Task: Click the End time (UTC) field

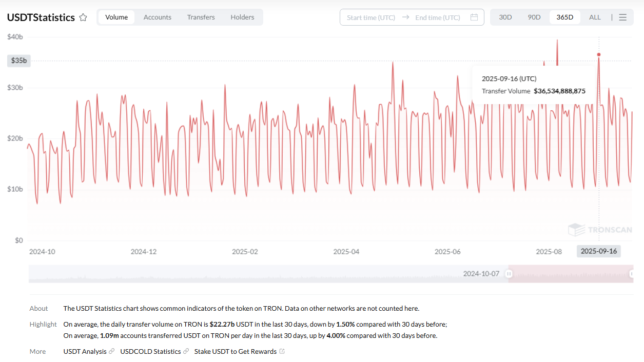Action: tap(437, 17)
